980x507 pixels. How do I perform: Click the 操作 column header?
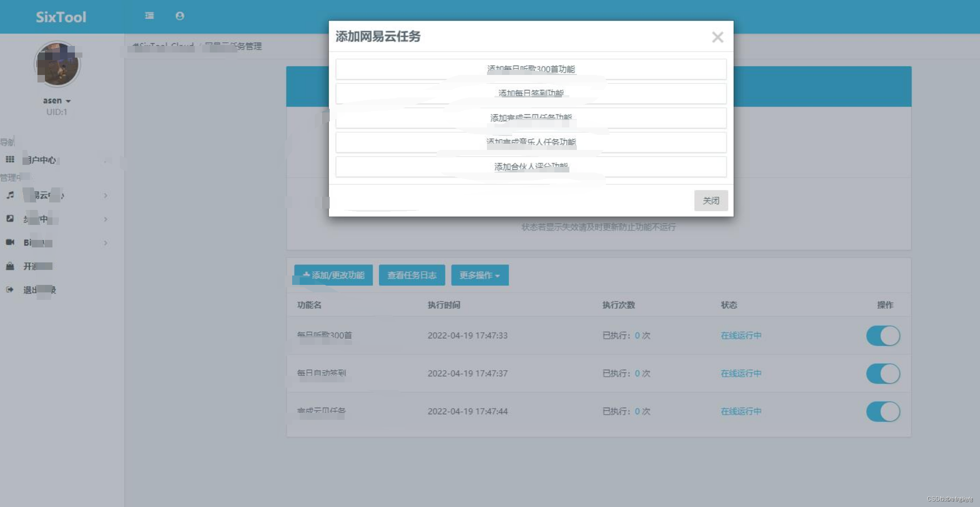[x=885, y=305]
